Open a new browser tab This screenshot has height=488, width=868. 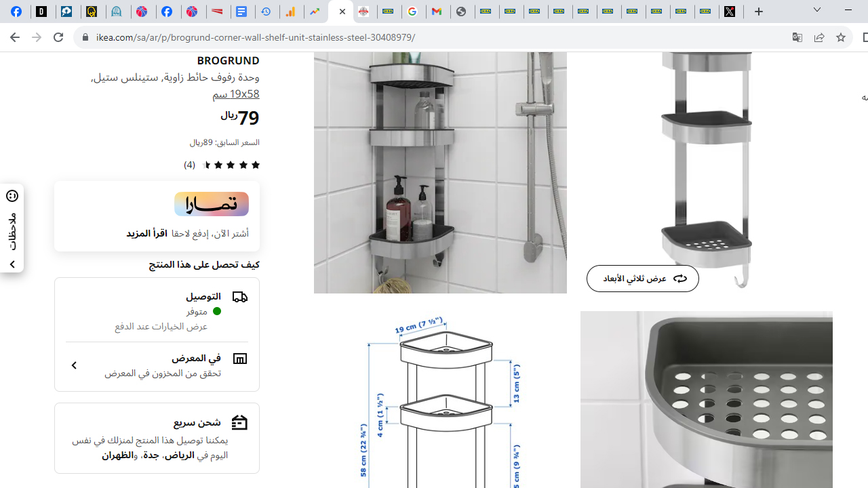tap(759, 12)
